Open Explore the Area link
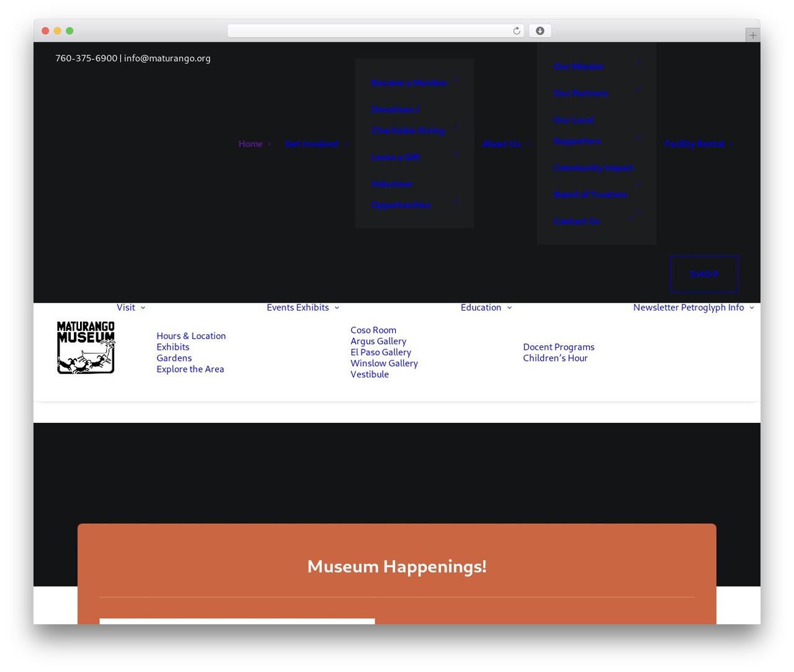The height and width of the screenshot is (672, 794). (190, 369)
